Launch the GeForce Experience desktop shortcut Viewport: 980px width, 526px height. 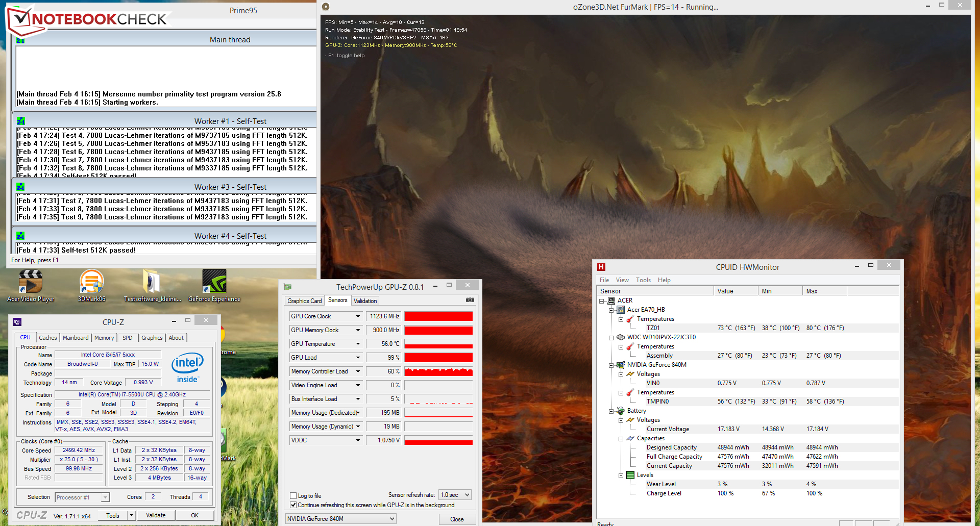click(214, 286)
